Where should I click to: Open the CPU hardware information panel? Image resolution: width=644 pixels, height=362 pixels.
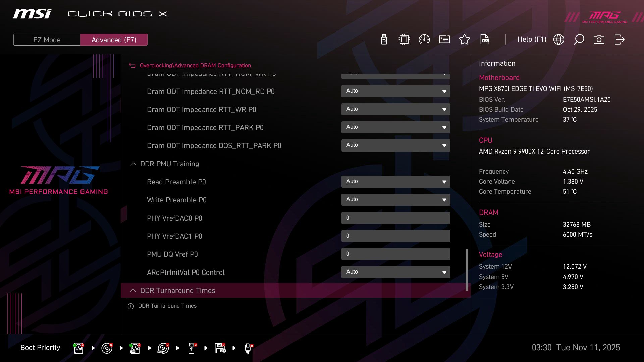tap(404, 39)
